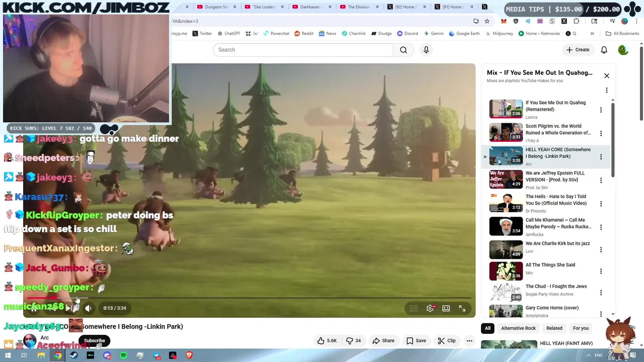Open the MetaMask fox extension
Viewport: 644px width, 362px height.
pos(504,21)
